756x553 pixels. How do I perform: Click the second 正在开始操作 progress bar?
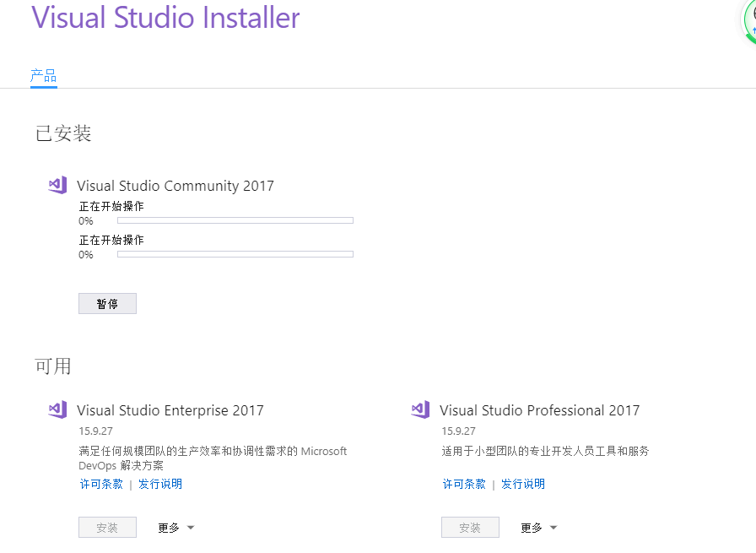(x=235, y=254)
